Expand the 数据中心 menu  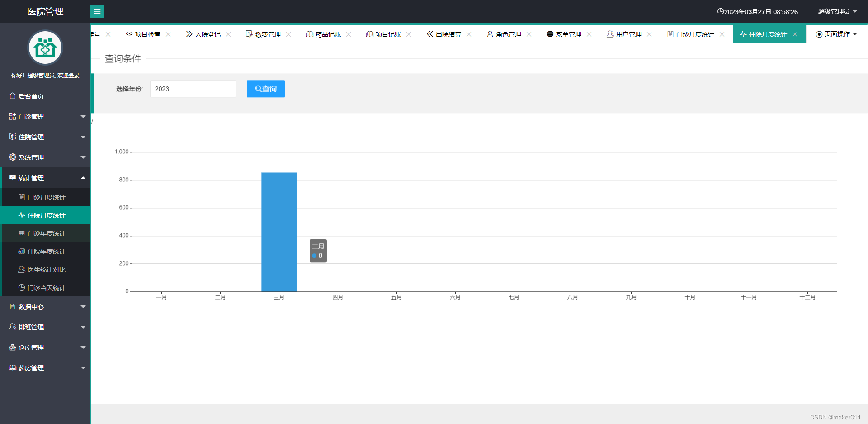point(45,306)
